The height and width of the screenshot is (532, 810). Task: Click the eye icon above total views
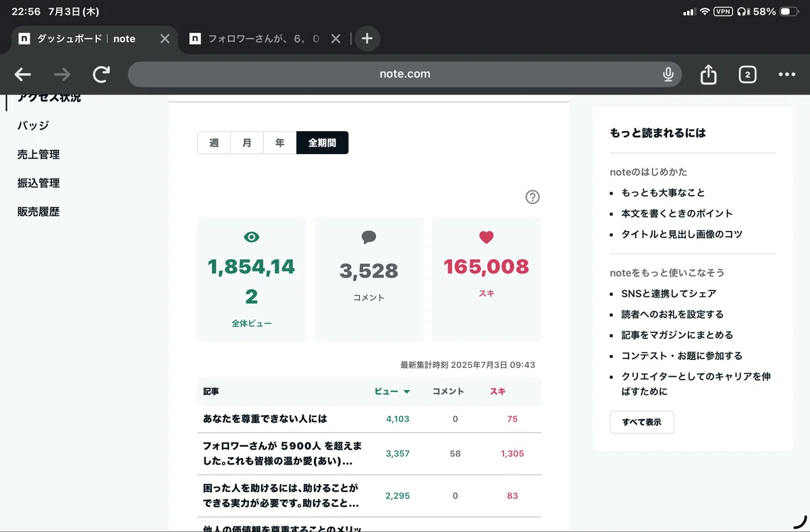click(252, 237)
